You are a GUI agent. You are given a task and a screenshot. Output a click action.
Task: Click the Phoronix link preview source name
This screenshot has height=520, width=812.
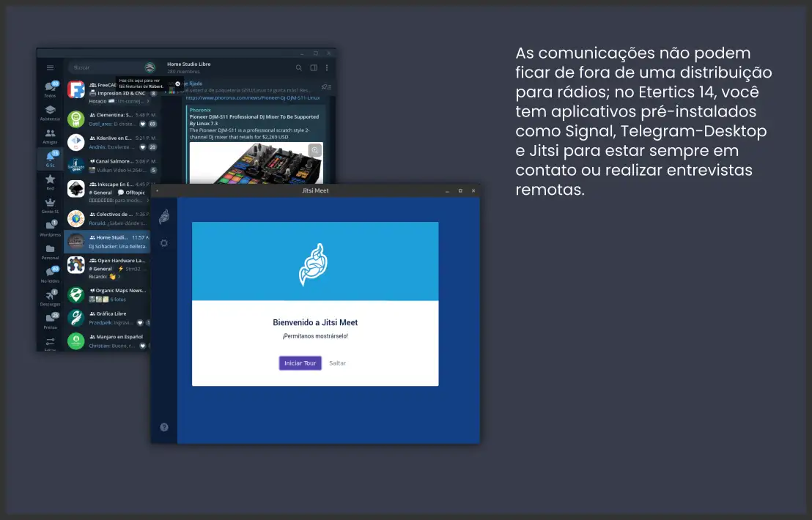[x=200, y=110]
